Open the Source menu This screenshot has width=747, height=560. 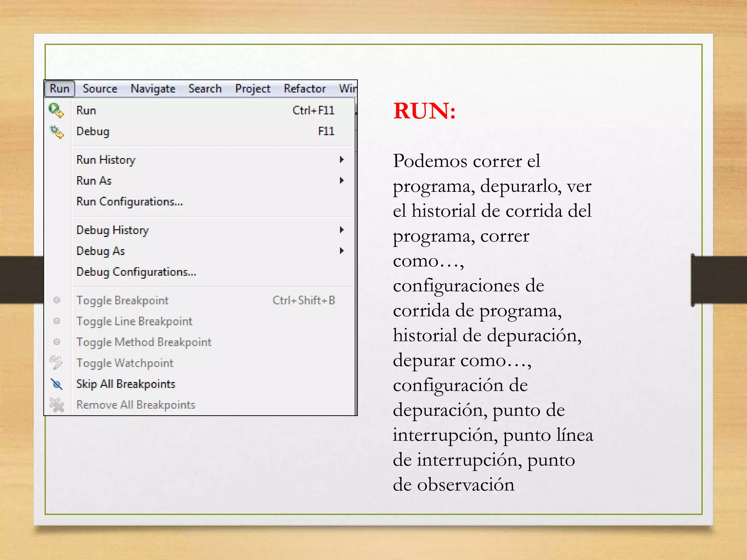click(100, 89)
